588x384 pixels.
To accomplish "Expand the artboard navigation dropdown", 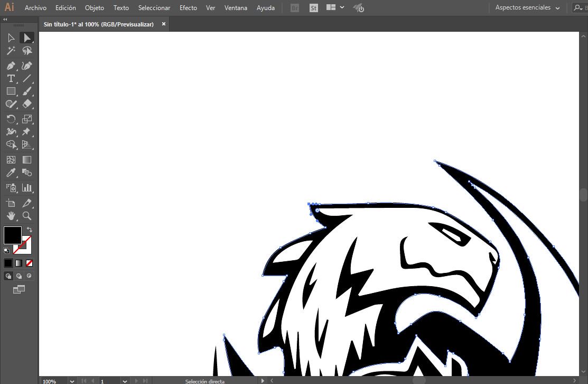I will click(124, 381).
